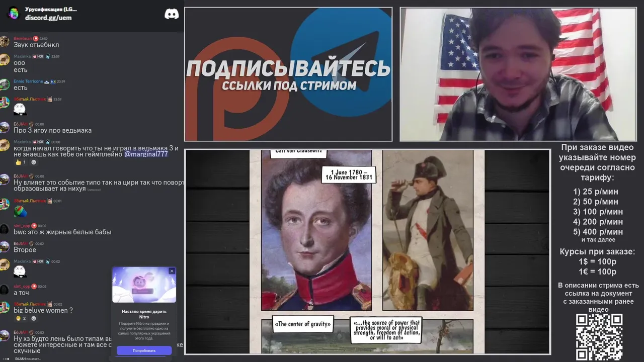Click the Carl von Clausewitz portrait in the video
This screenshot has width=644, height=362.
tap(316, 230)
